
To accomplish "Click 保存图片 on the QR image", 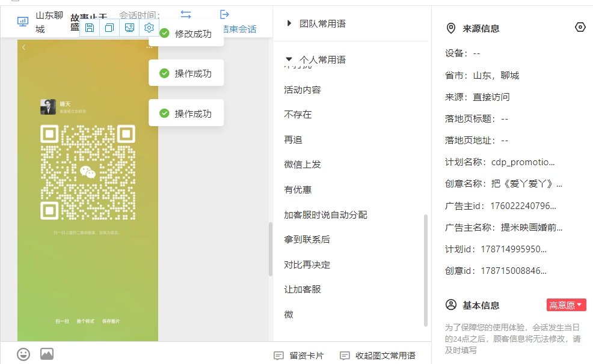I will [x=111, y=321].
